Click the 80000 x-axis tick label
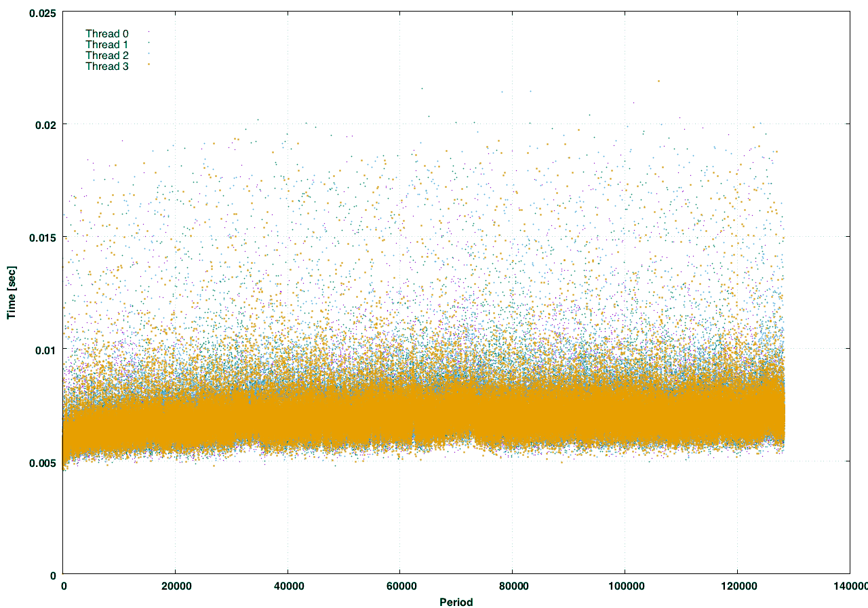This screenshot has width=868, height=608. (x=512, y=586)
